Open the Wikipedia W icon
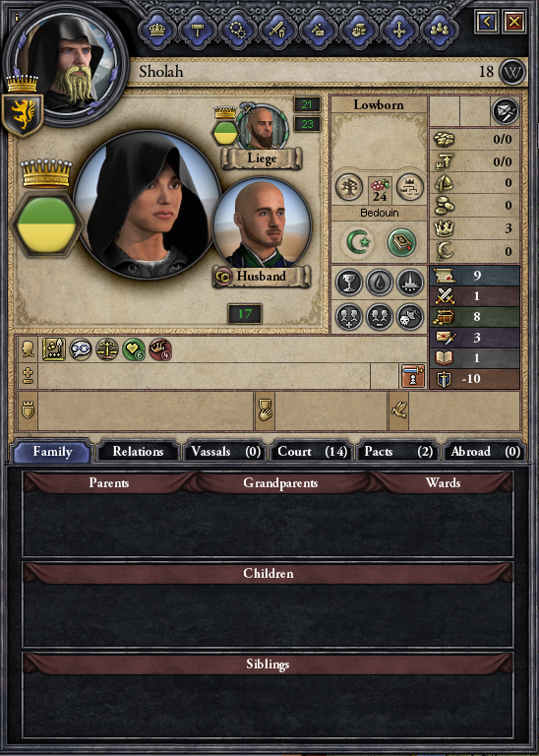 pos(512,72)
